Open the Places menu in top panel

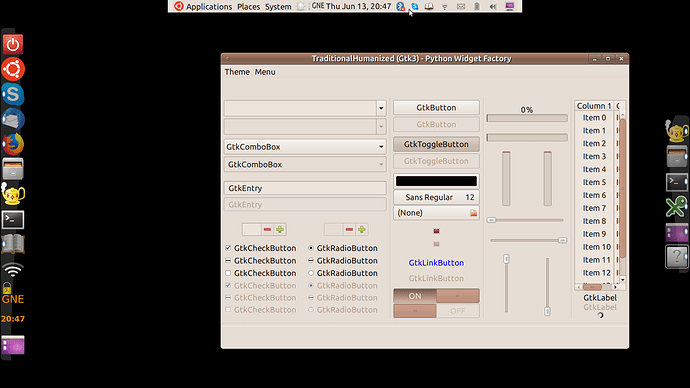[x=249, y=7]
